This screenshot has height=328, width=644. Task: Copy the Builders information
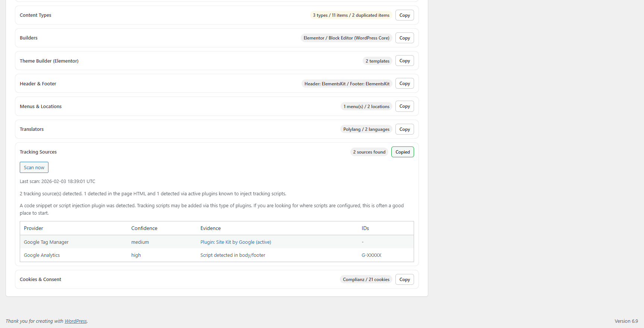(404, 38)
